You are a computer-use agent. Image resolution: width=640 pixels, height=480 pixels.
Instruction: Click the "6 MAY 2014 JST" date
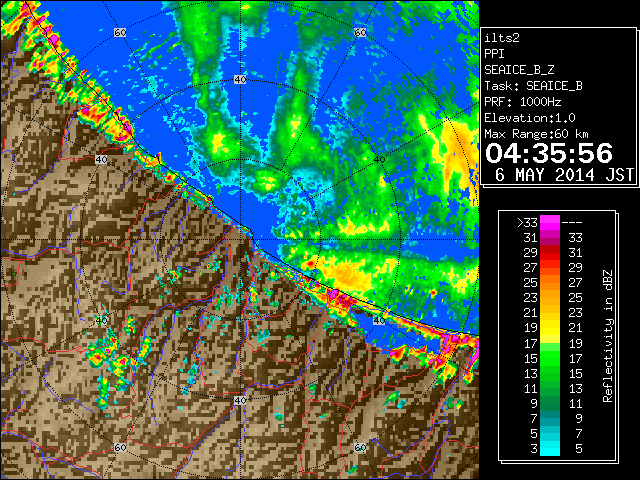click(564, 175)
